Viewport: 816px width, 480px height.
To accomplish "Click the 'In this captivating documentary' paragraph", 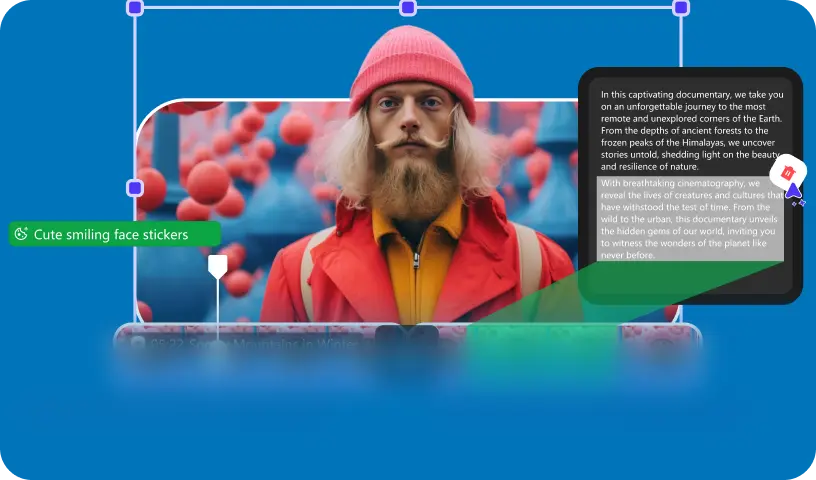I will [x=690, y=130].
